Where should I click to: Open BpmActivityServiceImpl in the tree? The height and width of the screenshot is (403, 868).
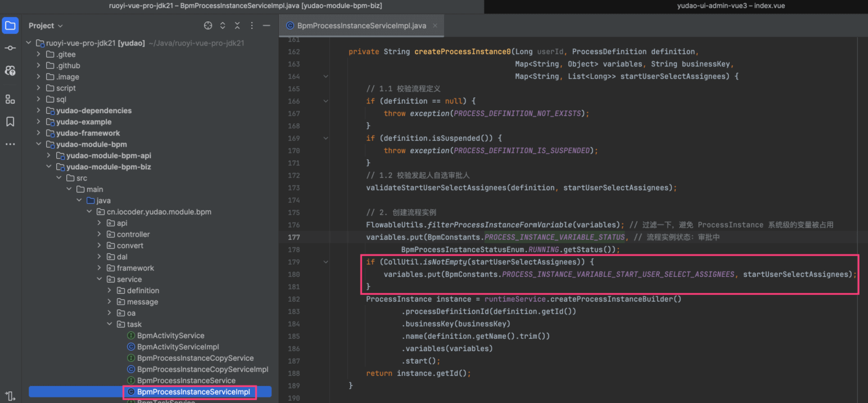coord(178,347)
